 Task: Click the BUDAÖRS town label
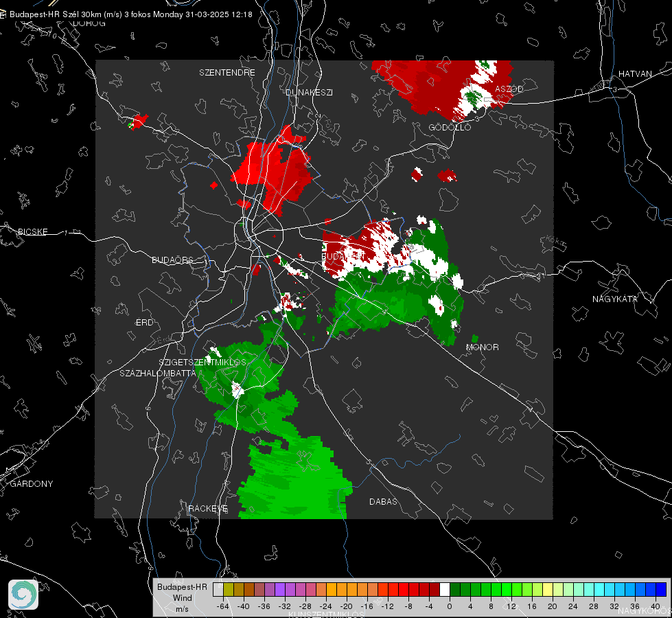click(x=172, y=260)
